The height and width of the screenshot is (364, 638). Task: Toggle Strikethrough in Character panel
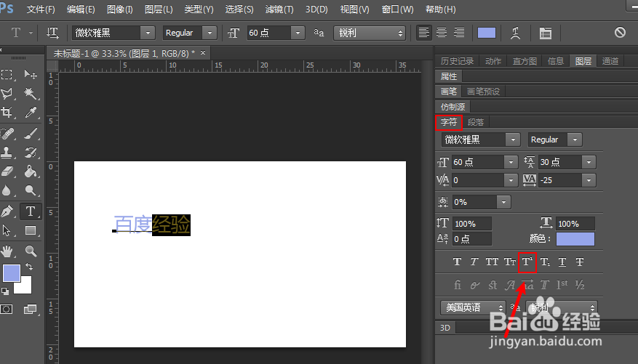tap(580, 262)
